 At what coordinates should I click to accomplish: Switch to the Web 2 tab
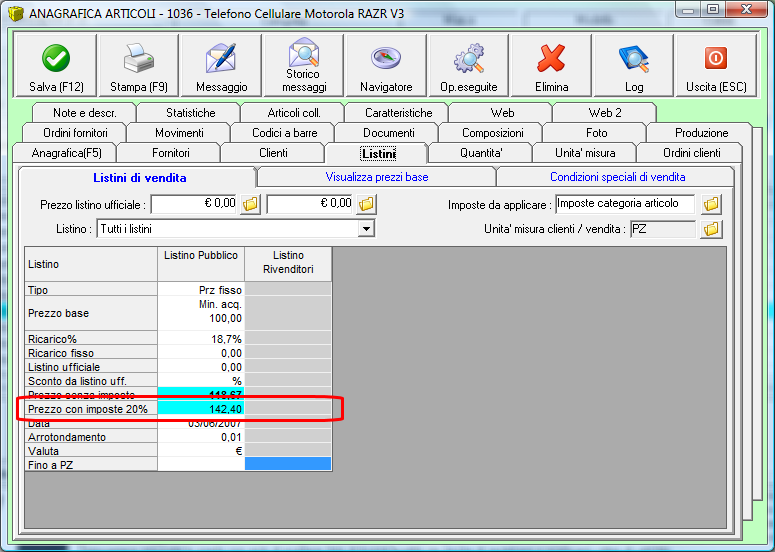point(605,113)
